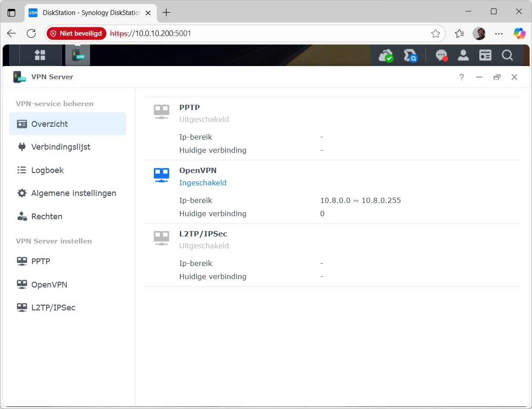Click the OpenVPN Huidige verbinding value 0

point(322,214)
